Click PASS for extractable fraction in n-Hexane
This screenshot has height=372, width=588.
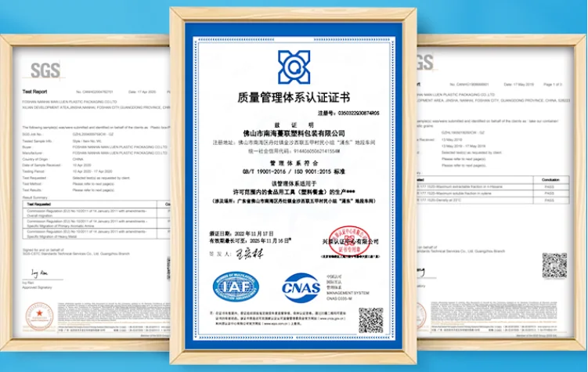coord(550,186)
